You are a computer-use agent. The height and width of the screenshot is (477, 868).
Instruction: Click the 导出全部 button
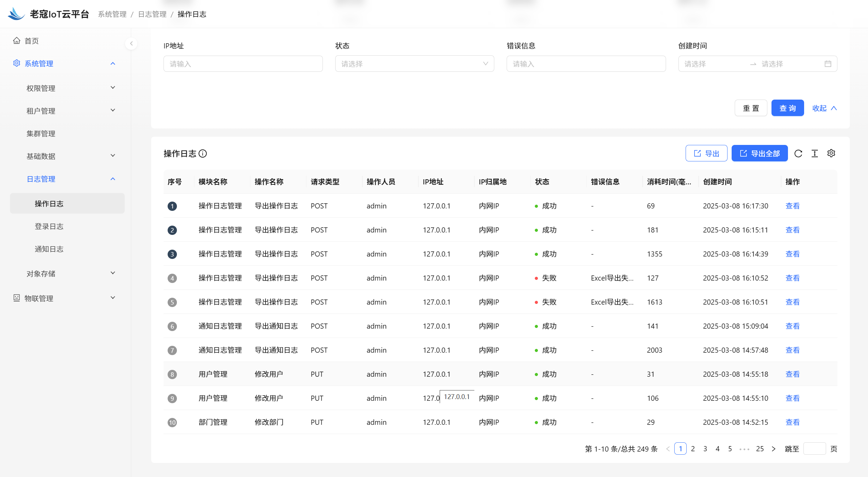pyautogui.click(x=760, y=154)
